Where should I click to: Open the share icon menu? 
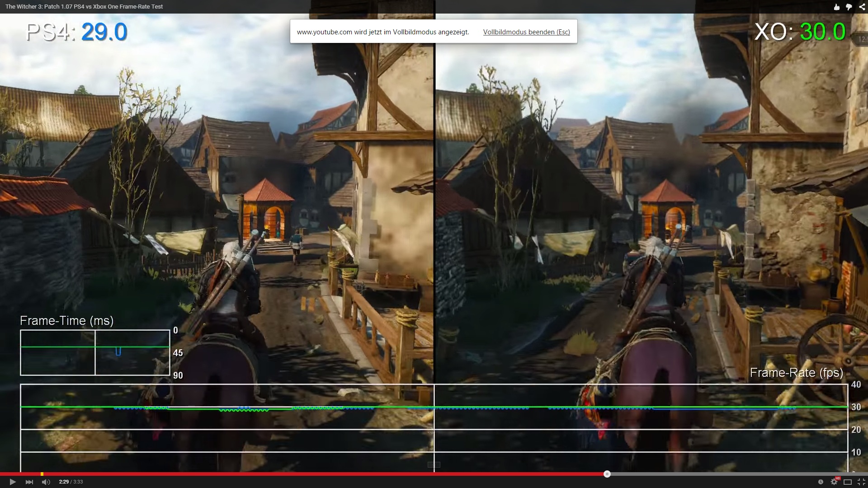pyautogui.click(x=862, y=7)
